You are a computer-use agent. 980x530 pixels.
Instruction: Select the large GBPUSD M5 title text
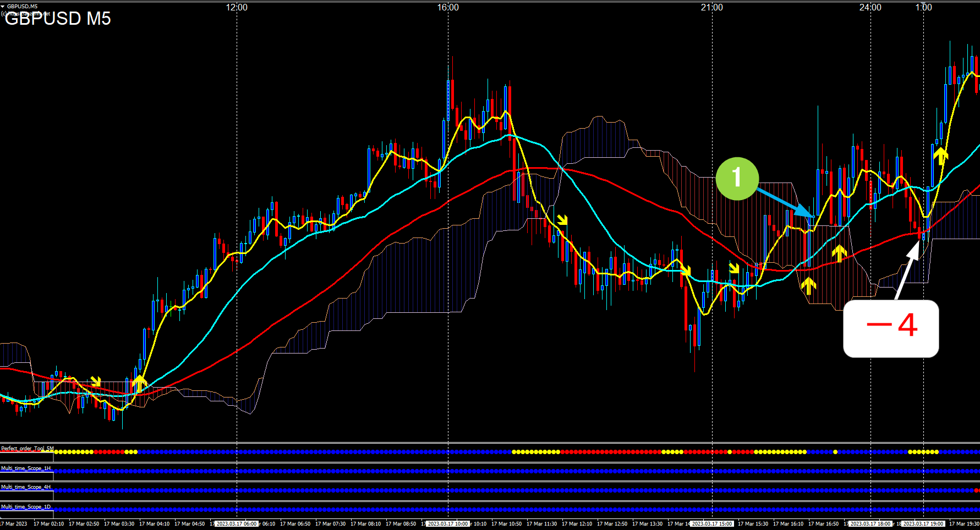tap(58, 19)
